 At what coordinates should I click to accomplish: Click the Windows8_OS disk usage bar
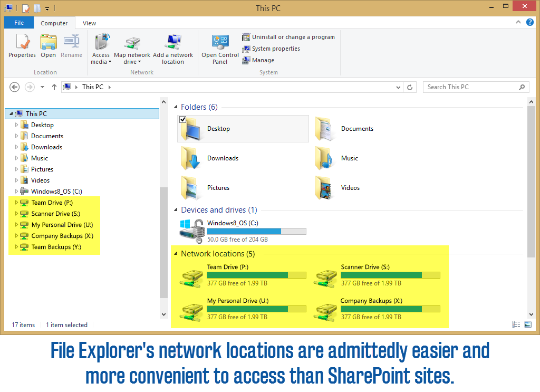tap(256, 231)
